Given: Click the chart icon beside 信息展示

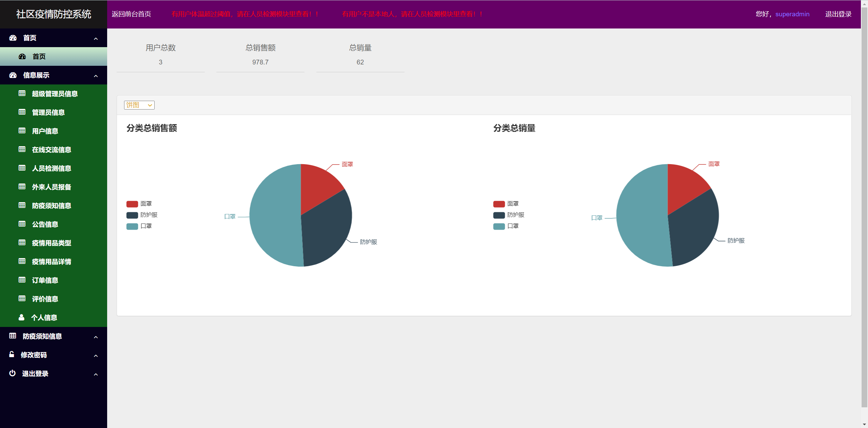Looking at the screenshot, I should coord(13,75).
